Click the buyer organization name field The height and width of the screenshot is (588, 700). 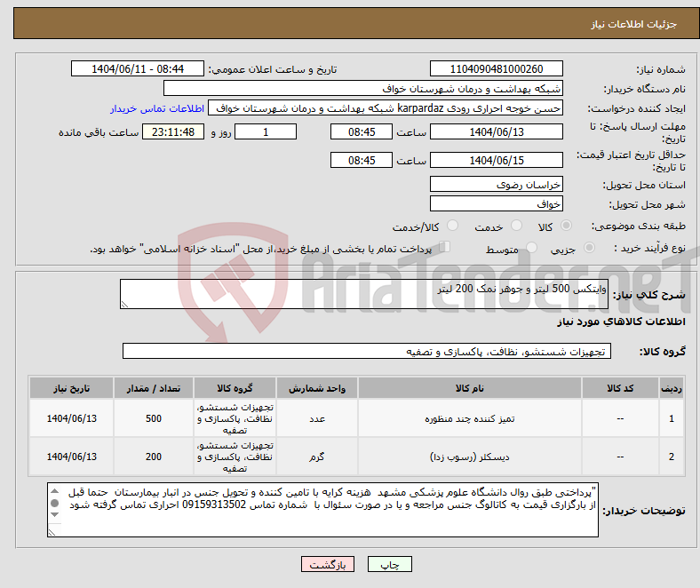[363, 89]
